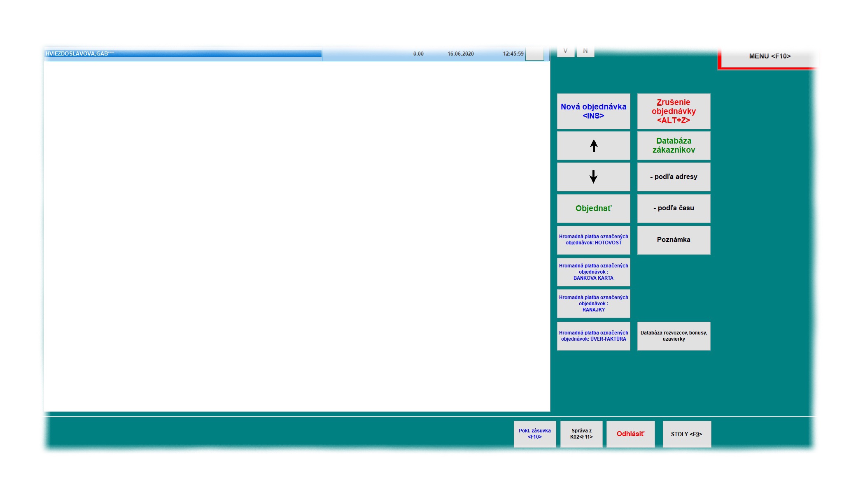Open Databáza zákazníkov
865x504 pixels.
coord(674,146)
